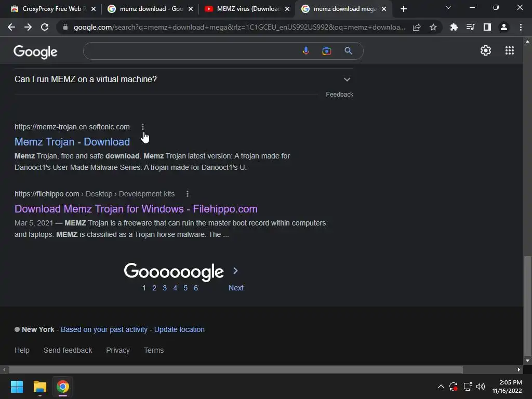Viewport: 532px width, 399px height.
Task: Toggle Chrome side panel
Action: point(487,27)
